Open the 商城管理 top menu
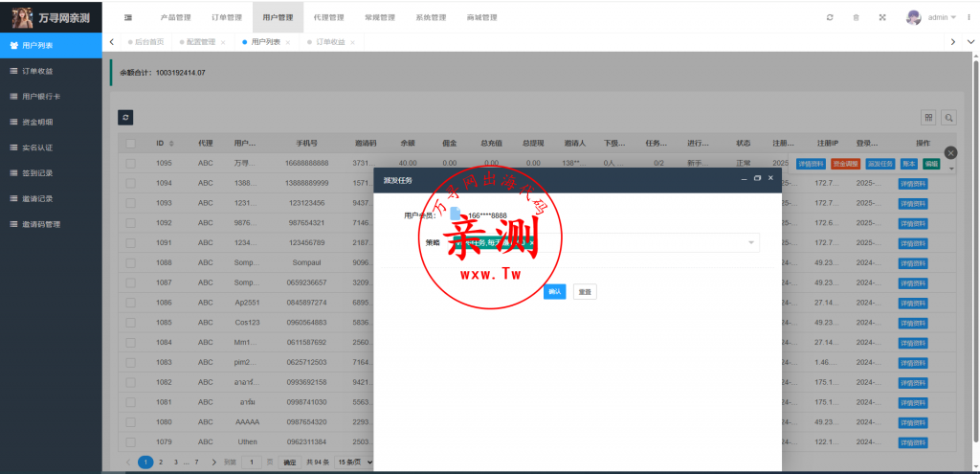Screen dimensions: 980x474 coord(482,17)
